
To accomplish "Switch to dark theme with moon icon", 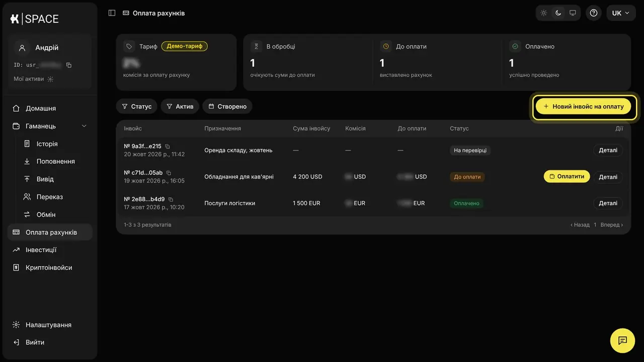I will 558,13.
